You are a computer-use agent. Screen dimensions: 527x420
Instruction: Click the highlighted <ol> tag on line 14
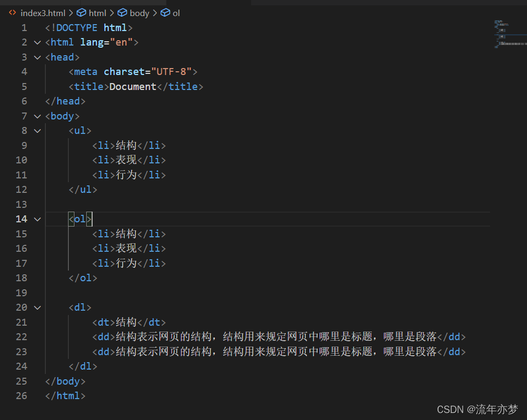tap(80, 219)
